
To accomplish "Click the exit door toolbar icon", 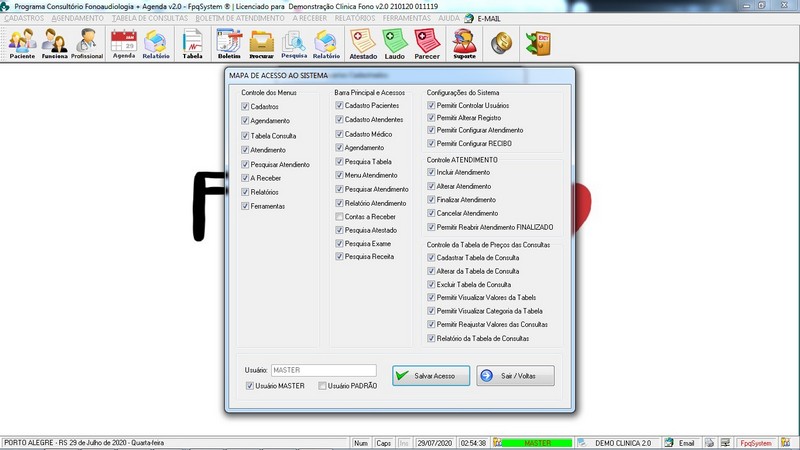I will pos(538,43).
